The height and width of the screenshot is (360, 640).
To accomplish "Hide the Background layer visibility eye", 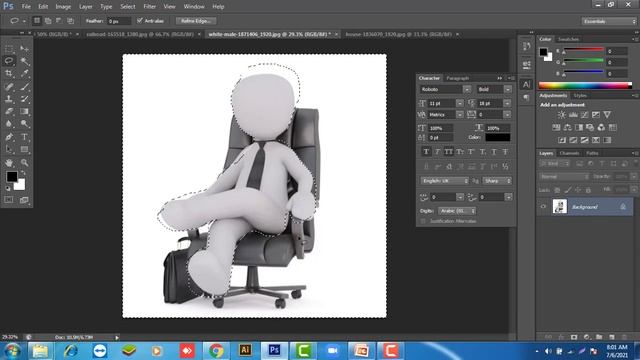I will pyautogui.click(x=543, y=207).
